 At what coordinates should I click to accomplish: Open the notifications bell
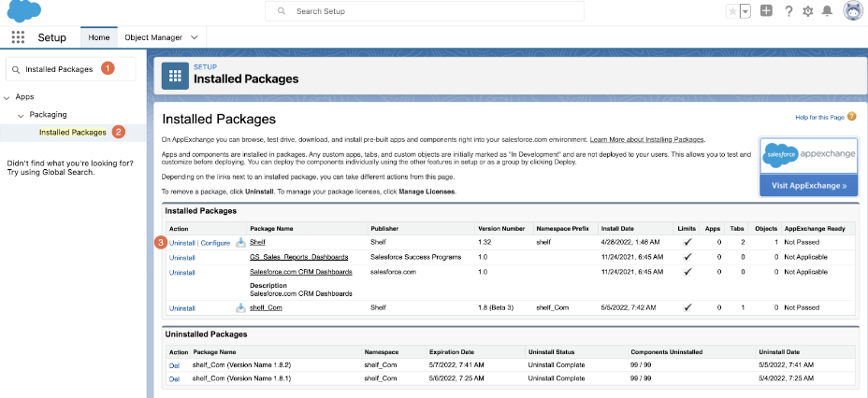(827, 11)
